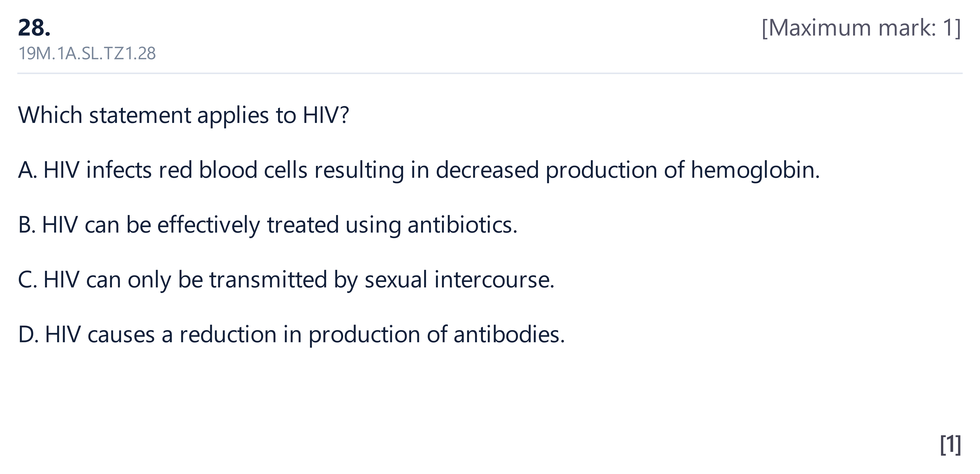
Task: Open the question code 19M.1A.SL.TZ1.28
Action: [x=87, y=53]
